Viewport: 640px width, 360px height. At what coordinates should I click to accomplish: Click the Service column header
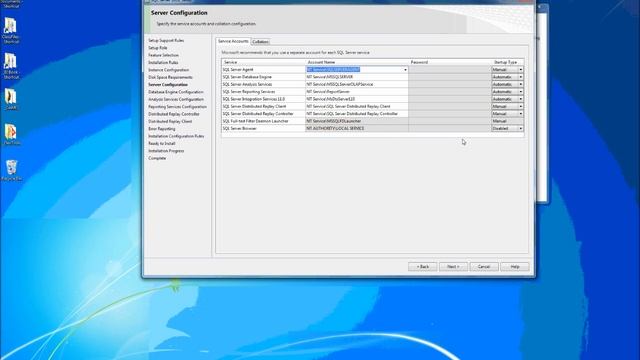click(263, 62)
